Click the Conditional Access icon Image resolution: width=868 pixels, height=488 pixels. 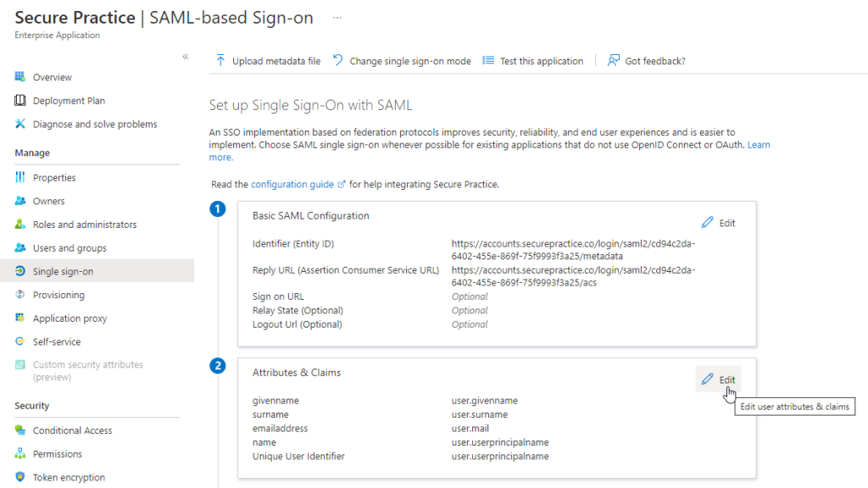pyautogui.click(x=20, y=430)
